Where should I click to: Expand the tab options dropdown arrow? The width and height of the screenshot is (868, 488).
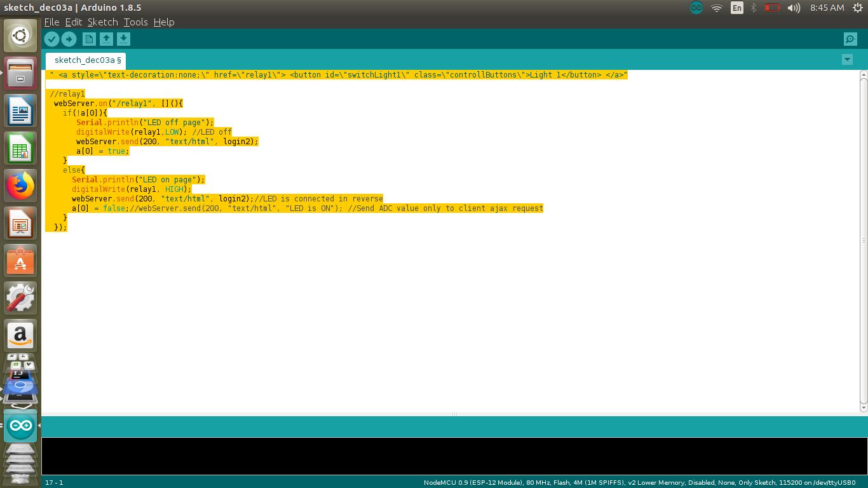click(847, 59)
